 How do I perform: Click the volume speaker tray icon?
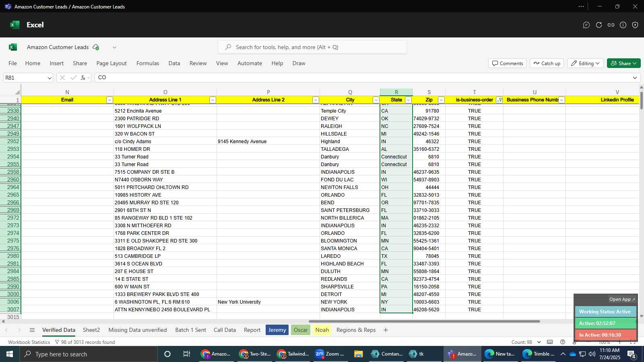click(x=592, y=354)
